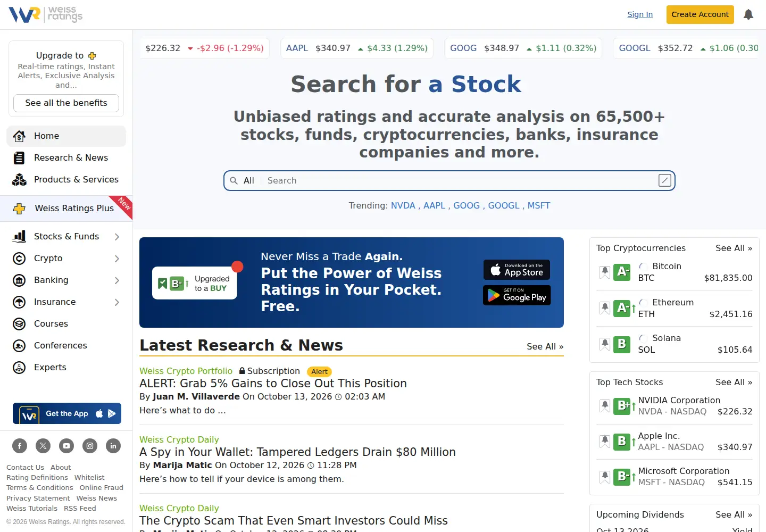Click the Products & Services boxes icon
This screenshot has height=532, width=766.
point(19,180)
